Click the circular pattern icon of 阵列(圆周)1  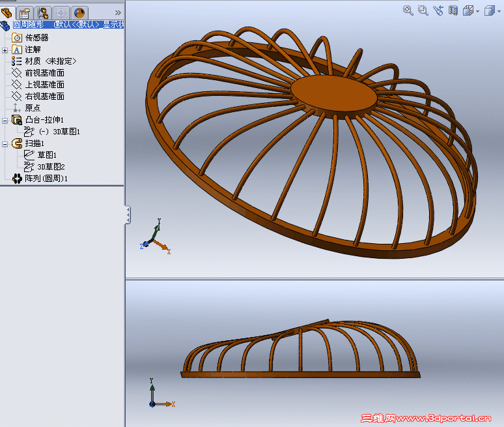click(x=17, y=179)
